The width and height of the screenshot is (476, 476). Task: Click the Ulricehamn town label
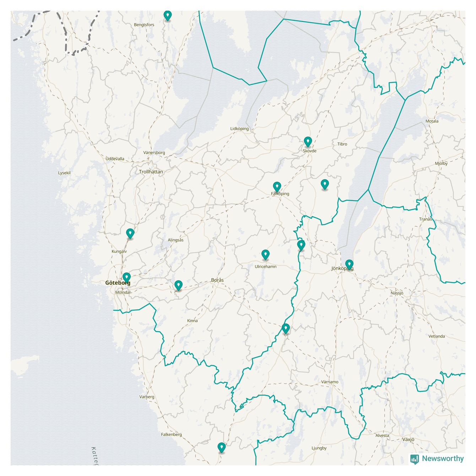click(x=265, y=266)
